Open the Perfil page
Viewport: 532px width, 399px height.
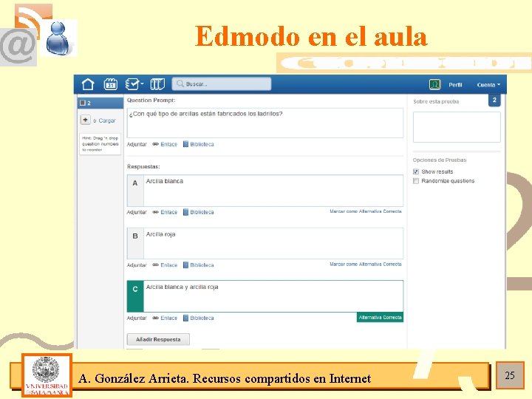coord(455,85)
